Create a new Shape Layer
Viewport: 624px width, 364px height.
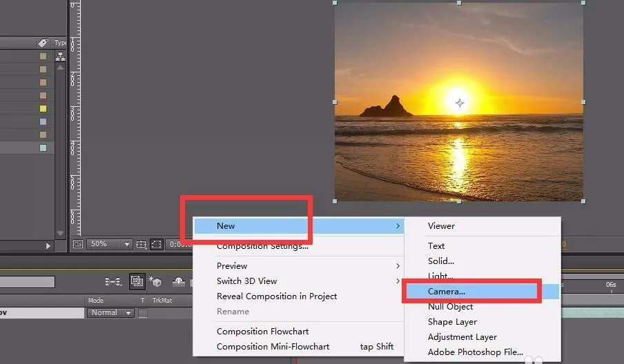click(x=482, y=322)
